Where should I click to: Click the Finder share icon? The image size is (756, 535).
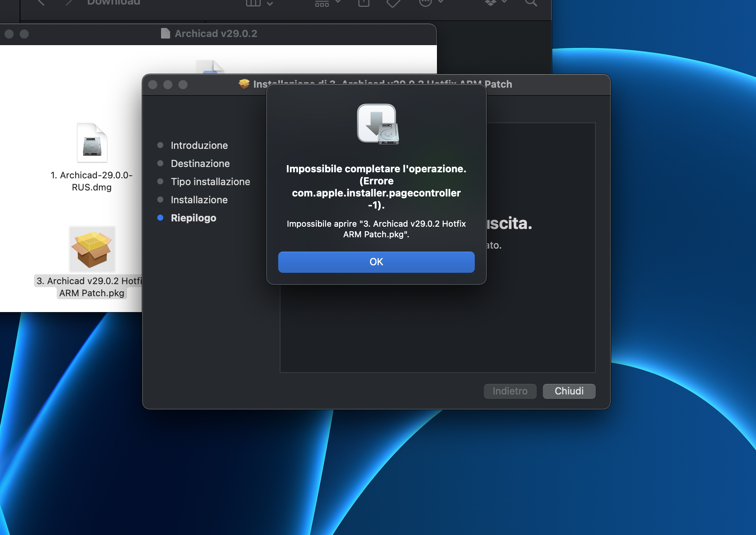[x=364, y=3]
